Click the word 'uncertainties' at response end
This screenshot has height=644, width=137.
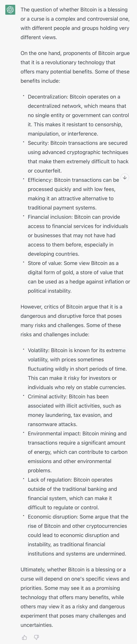(37, 625)
